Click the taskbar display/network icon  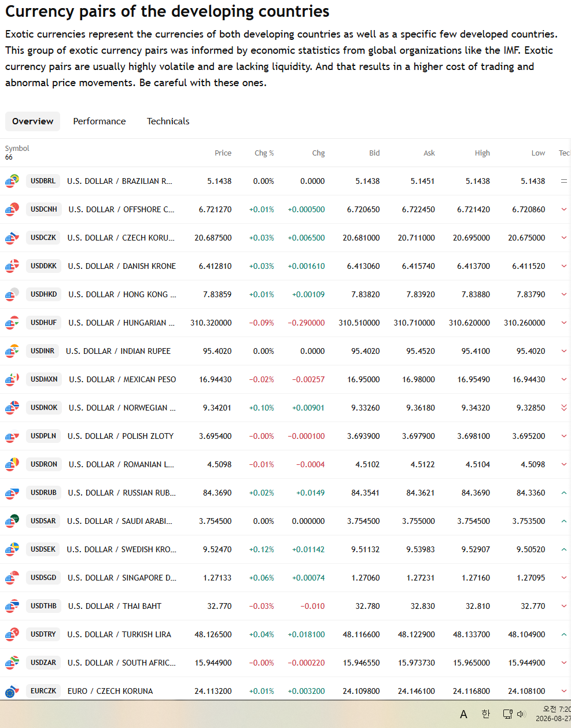[x=507, y=714]
